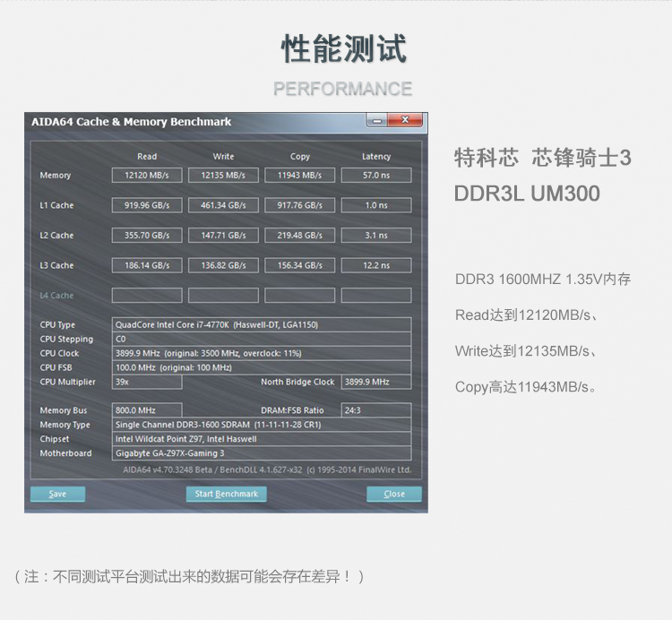
Task: Click the Read column header
Action: (147, 157)
